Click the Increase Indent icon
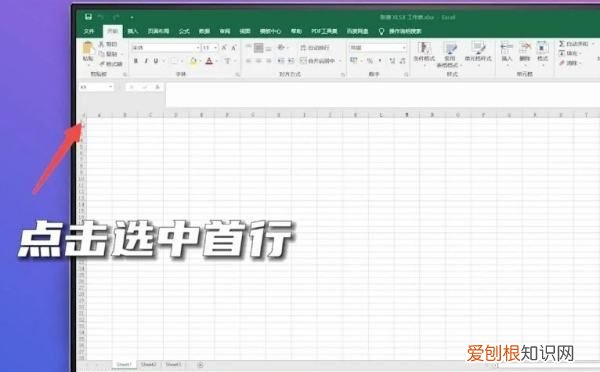The height and width of the screenshot is (372, 600). click(x=291, y=61)
